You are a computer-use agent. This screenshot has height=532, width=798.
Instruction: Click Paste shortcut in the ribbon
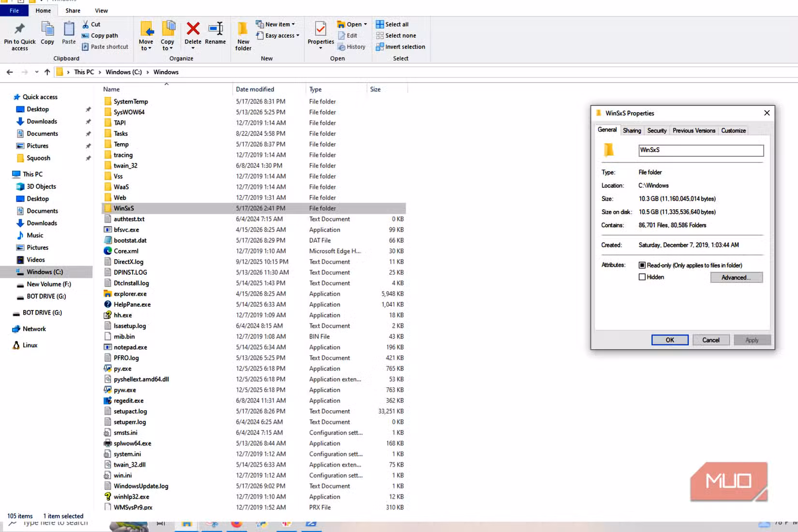pyautogui.click(x=105, y=46)
